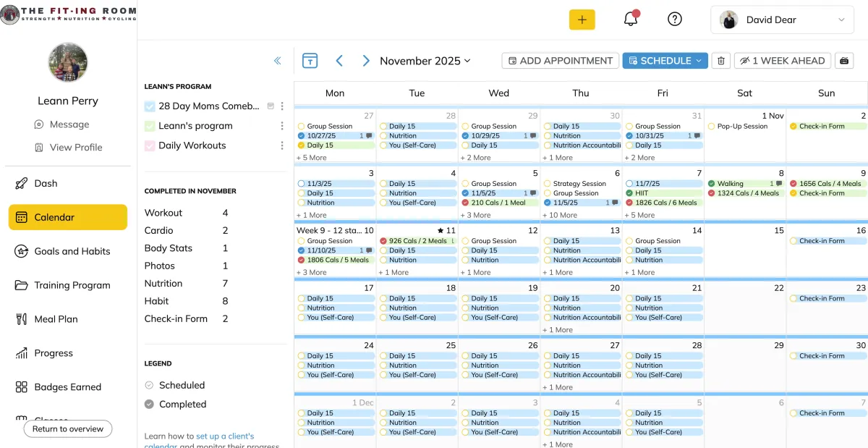The image size is (868, 448).
Task: Open the November 2025 month dropdown
Action: pyautogui.click(x=425, y=61)
